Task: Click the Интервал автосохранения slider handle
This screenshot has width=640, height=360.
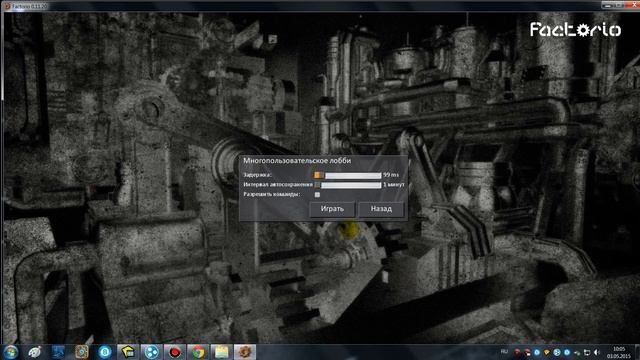Action: (x=317, y=185)
